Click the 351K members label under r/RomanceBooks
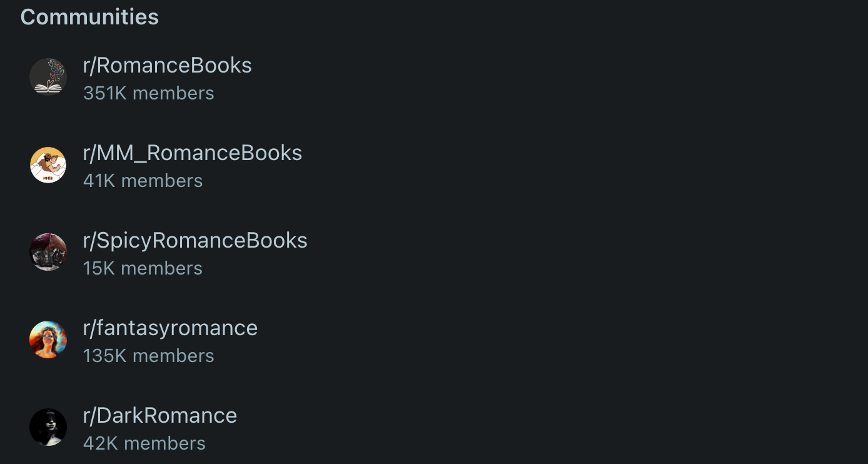 [149, 93]
